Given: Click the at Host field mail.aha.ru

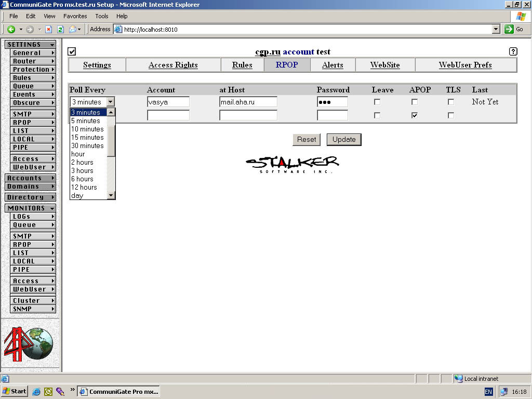Looking at the screenshot, I should point(248,102).
